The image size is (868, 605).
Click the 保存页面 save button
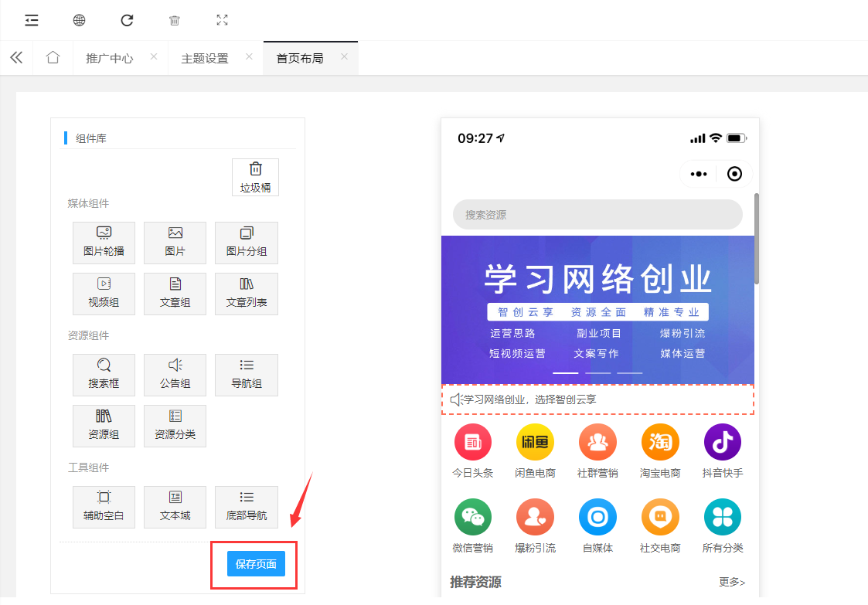[x=256, y=563]
